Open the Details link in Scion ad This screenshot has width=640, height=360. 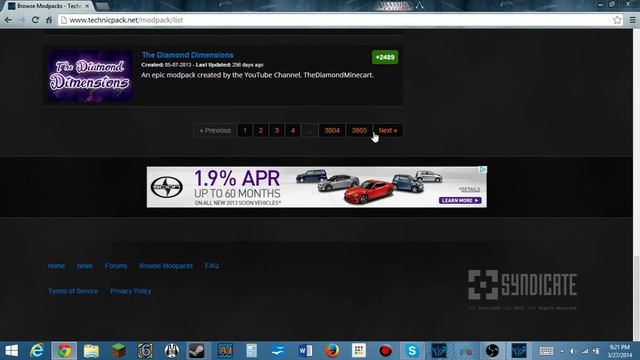[470, 189]
